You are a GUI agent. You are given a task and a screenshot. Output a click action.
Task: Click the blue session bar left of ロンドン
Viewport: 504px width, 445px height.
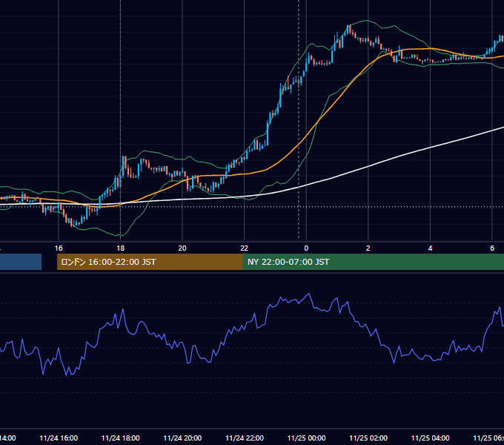21,262
